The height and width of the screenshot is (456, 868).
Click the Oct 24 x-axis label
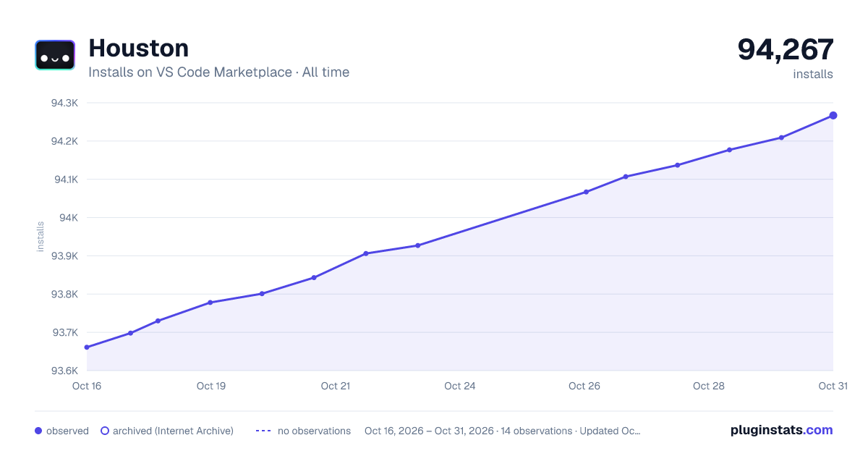point(460,386)
